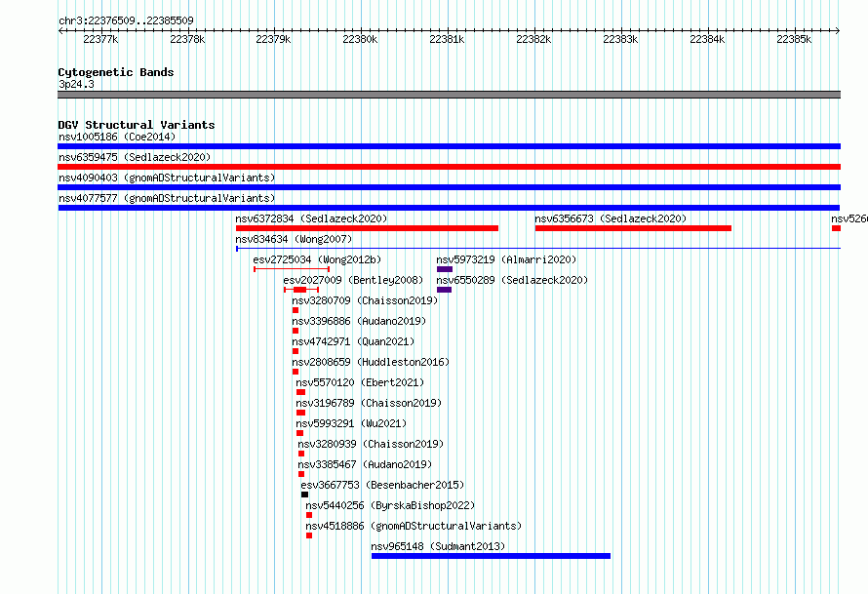Open the Cytogenetic Bands track heading
Screen dimensions: 868x594
(x=116, y=72)
